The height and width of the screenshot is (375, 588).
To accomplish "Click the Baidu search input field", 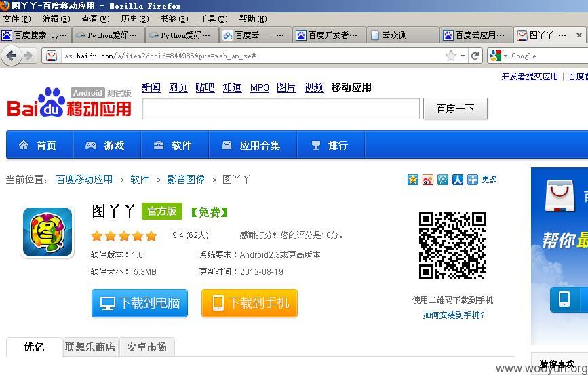I will click(281, 108).
